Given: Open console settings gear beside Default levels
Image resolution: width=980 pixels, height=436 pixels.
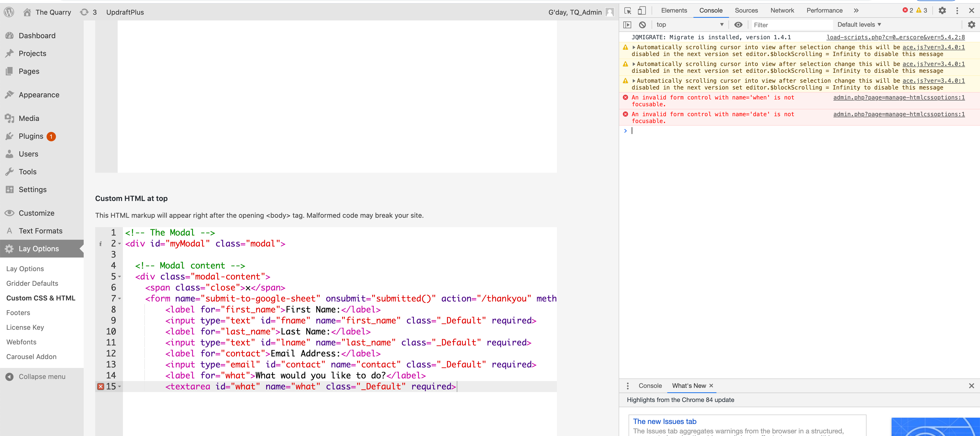Looking at the screenshot, I should (971, 25).
